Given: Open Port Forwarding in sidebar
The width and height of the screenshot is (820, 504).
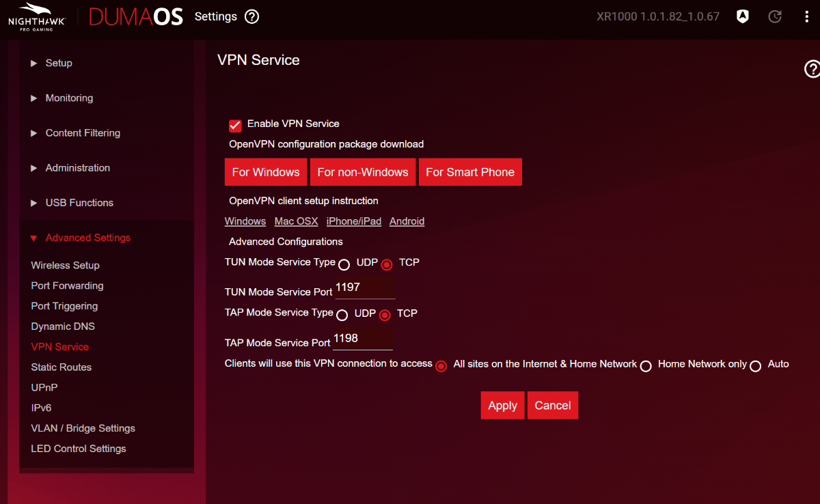Looking at the screenshot, I should point(67,285).
